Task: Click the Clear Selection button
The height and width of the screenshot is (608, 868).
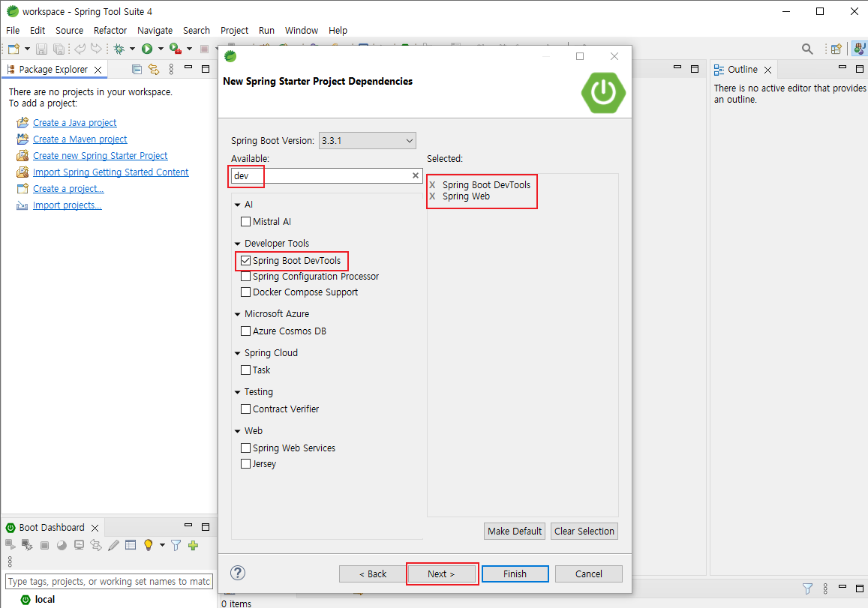Action: [584, 531]
